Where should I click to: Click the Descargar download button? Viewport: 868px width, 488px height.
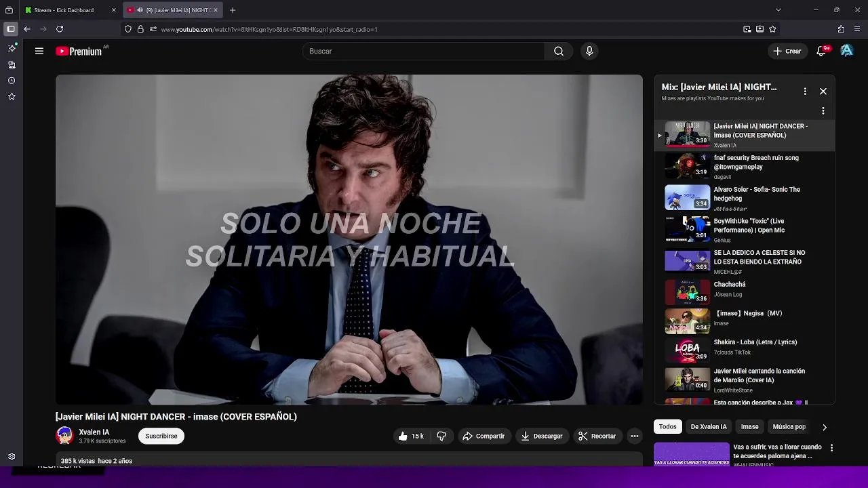point(542,436)
